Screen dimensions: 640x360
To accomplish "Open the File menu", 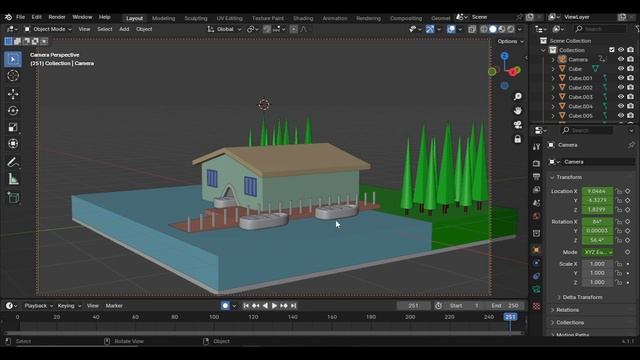I will tap(20, 17).
